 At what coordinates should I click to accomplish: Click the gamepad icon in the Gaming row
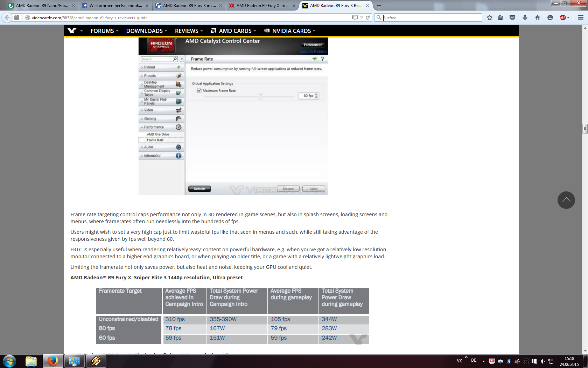pyautogui.click(x=178, y=118)
